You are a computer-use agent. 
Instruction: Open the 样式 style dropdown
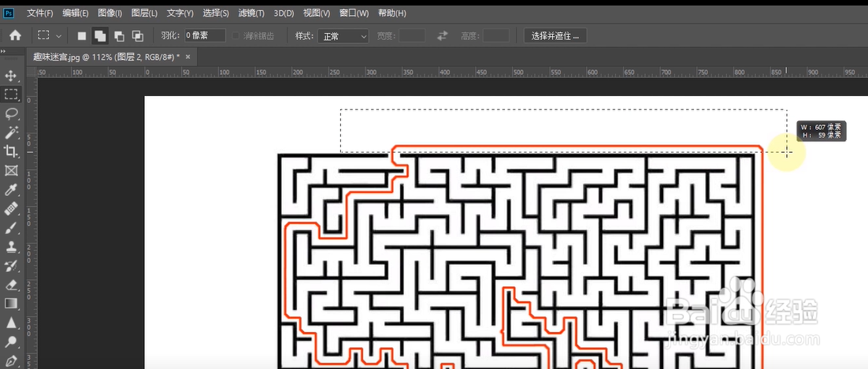click(343, 36)
